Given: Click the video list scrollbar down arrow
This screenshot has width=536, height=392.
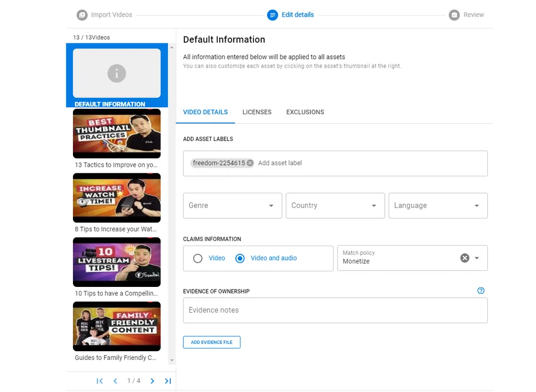Looking at the screenshot, I should click(172, 360).
